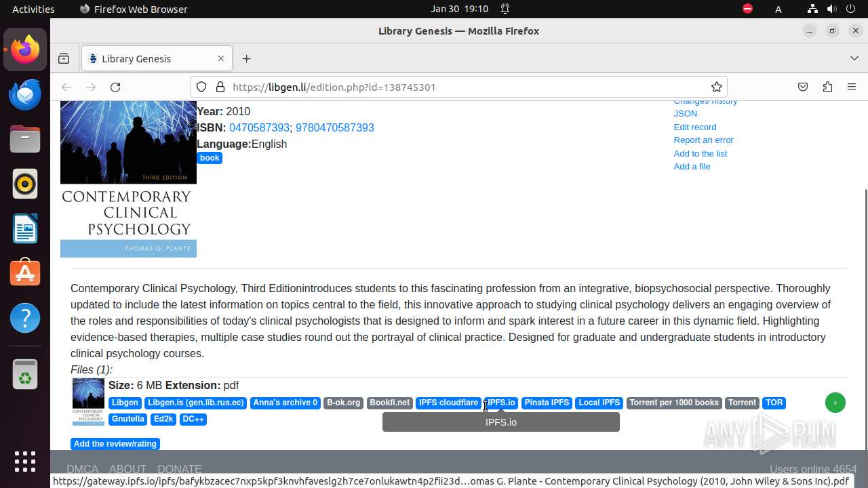The width and height of the screenshot is (868, 488).
Task: Click the Ed2k link button
Action: [163, 419]
